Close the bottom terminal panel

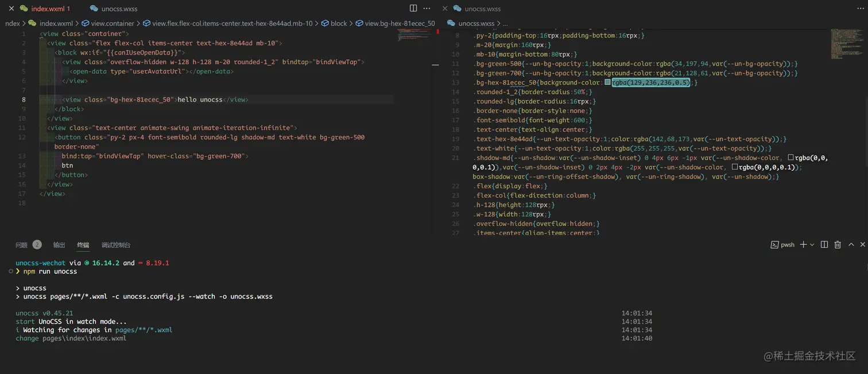click(x=862, y=245)
